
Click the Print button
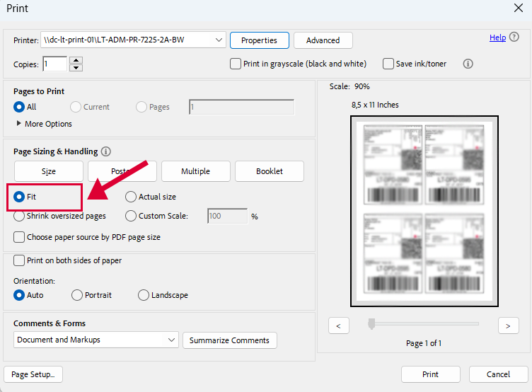[431, 374]
